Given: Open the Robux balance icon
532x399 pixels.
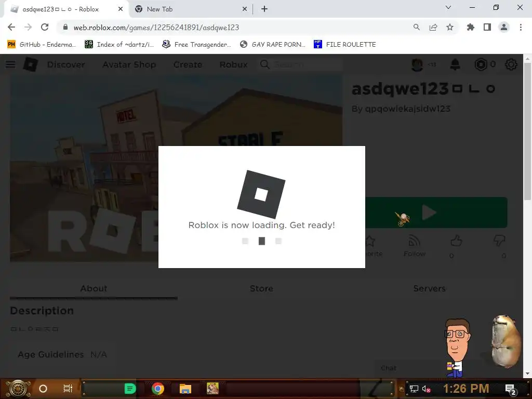Looking at the screenshot, I should pyautogui.click(x=481, y=64).
